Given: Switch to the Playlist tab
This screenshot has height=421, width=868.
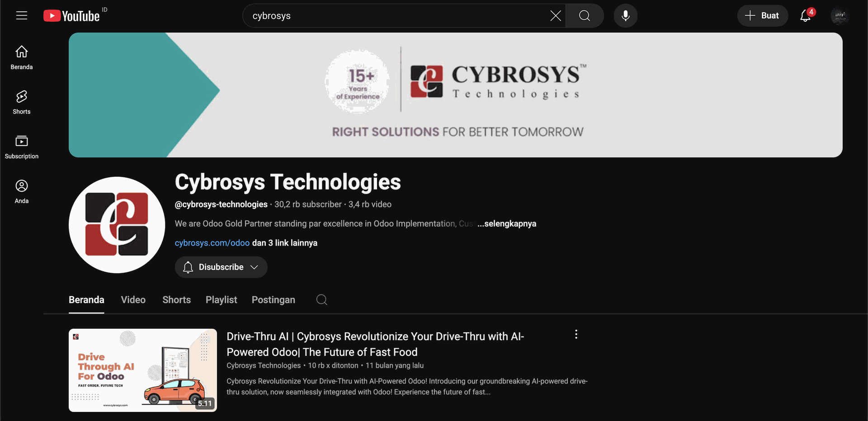Looking at the screenshot, I should tap(221, 300).
